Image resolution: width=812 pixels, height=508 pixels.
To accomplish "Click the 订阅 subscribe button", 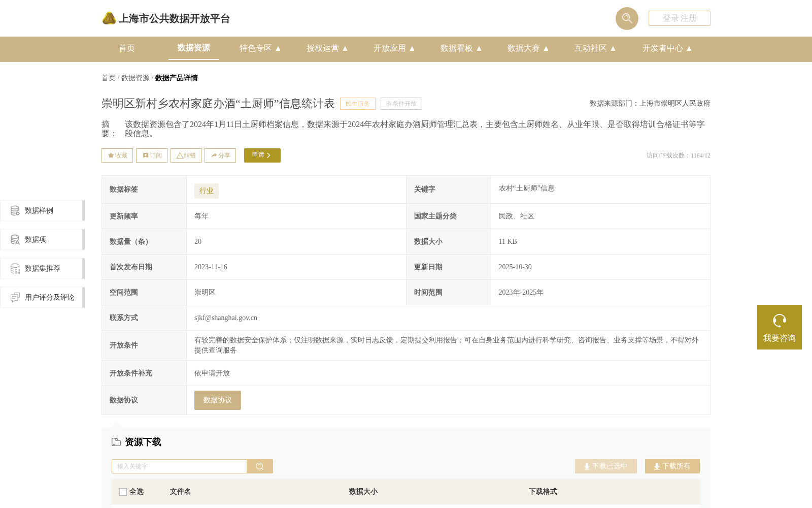I will coord(152,155).
